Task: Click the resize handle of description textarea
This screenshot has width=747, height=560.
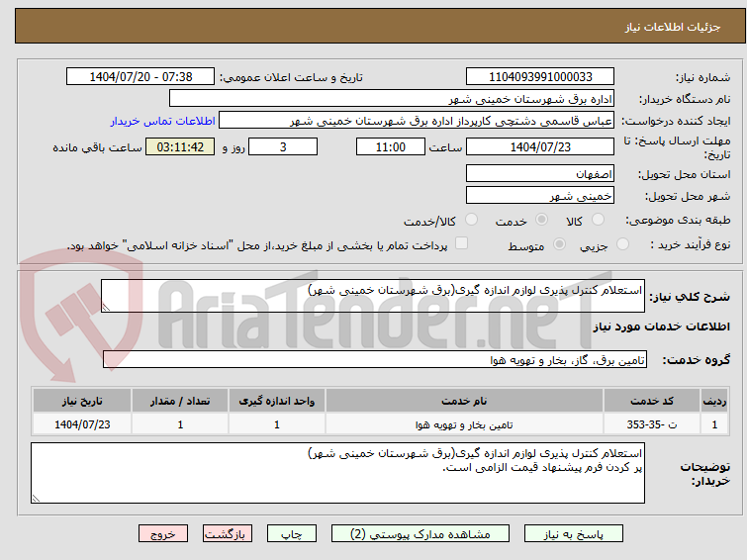Action: 106,308
